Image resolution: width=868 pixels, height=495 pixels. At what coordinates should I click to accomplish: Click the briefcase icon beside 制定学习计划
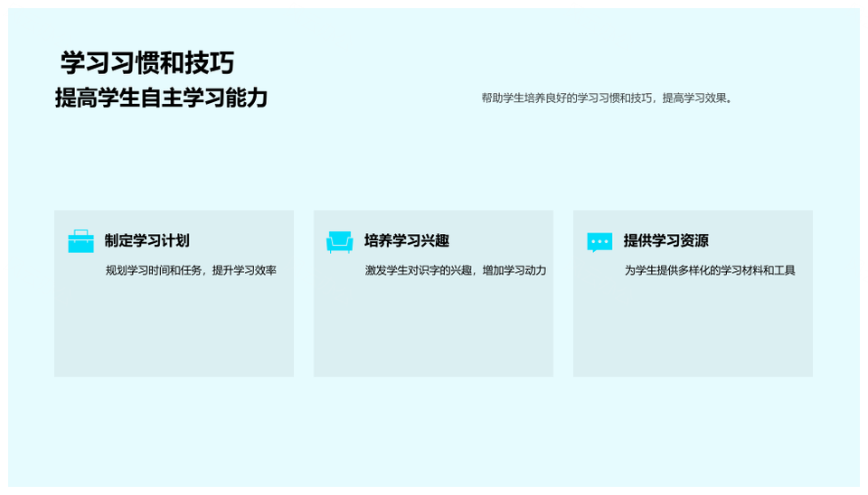click(x=80, y=241)
